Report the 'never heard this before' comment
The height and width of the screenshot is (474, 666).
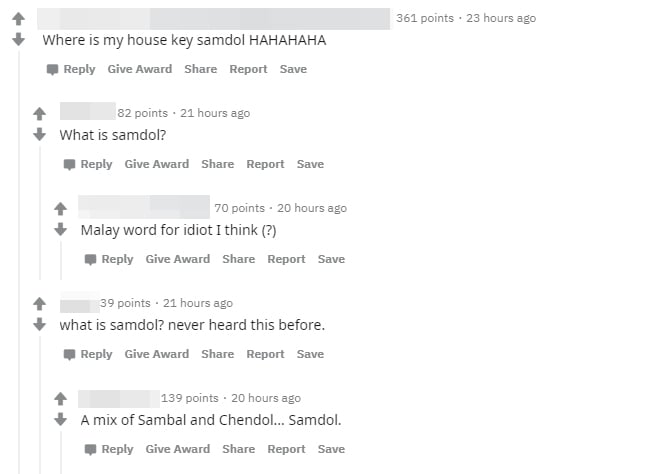click(265, 354)
